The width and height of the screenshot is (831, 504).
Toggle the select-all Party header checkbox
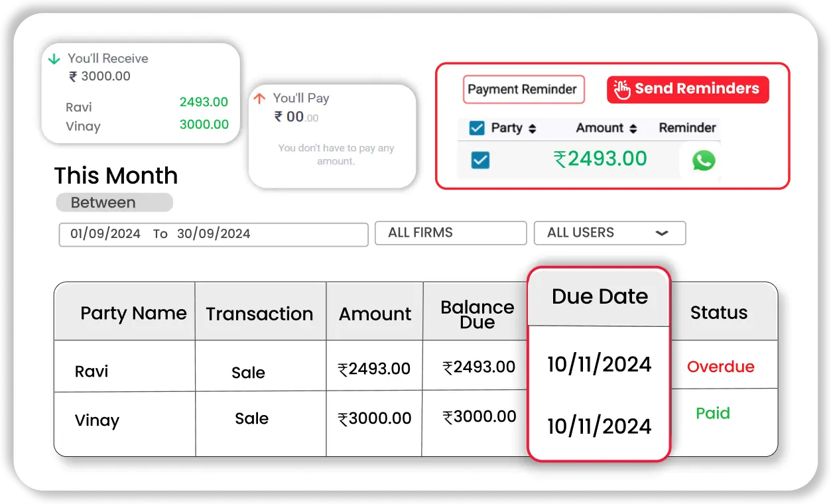tap(476, 128)
